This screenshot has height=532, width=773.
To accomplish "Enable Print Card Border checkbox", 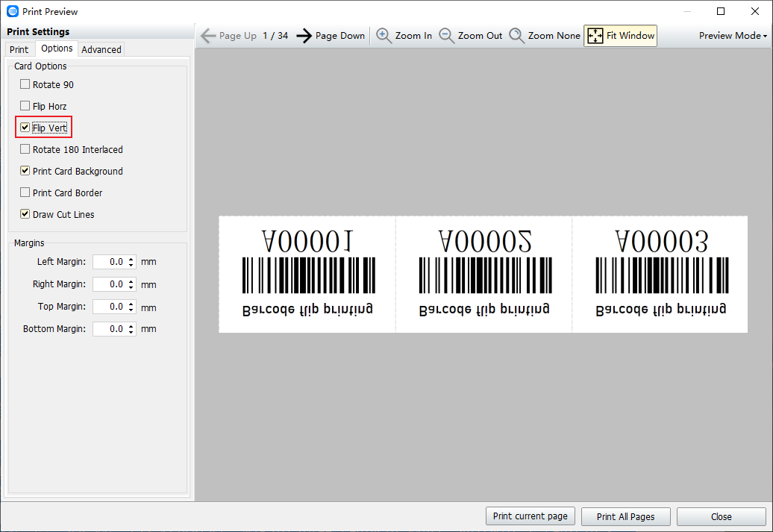I will [25, 193].
